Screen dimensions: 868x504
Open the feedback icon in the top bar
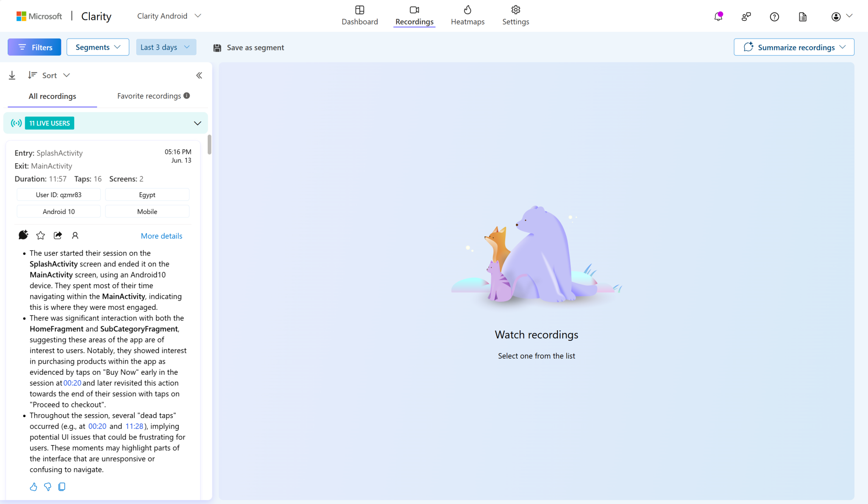[746, 17]
